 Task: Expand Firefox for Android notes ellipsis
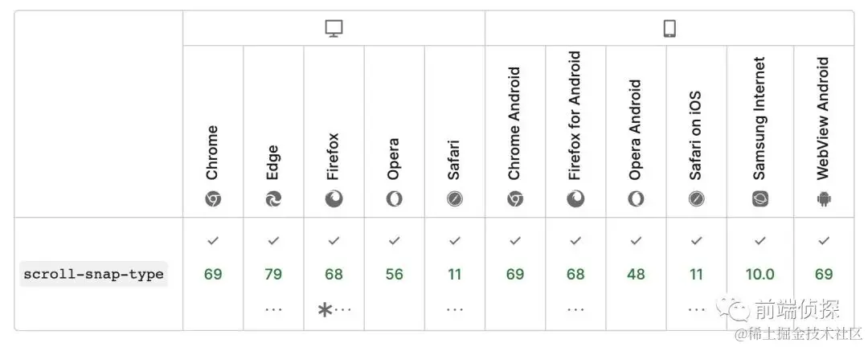click(575, 309)
